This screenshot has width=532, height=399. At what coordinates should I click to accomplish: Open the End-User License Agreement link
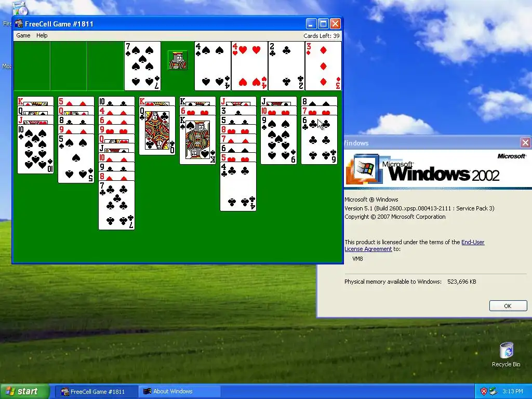pyautogui.click(x=414, y=245)
